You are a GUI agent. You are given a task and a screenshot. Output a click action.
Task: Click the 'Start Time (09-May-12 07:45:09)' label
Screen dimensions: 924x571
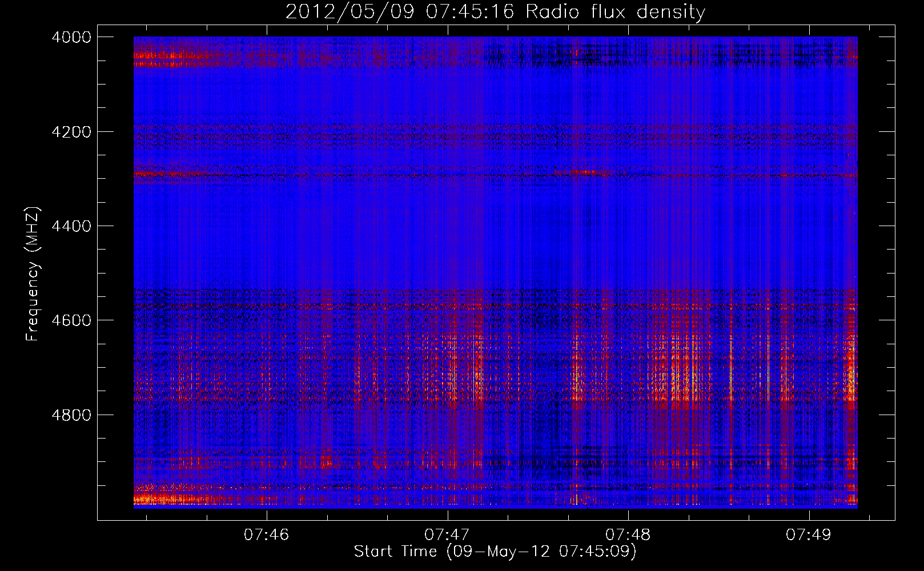pyautogui.click(x=495, y=552)
